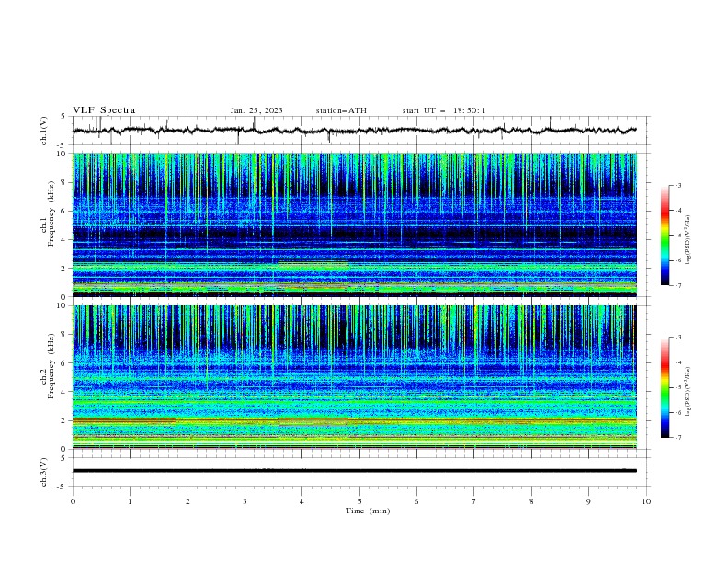This screenshot has height=563, width=728.
Task: Click the 'VLF Spectra' title text
Action: tap(104, 110)
